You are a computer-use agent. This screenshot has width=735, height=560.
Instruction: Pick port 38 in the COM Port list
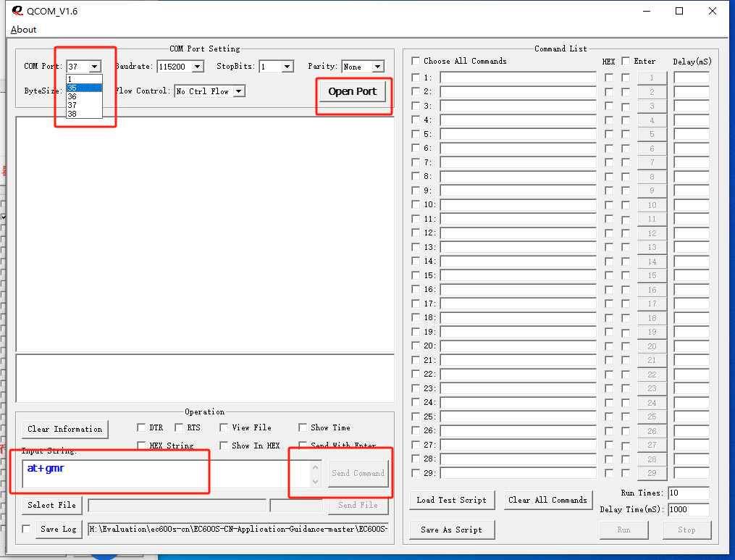coord(85,114)
